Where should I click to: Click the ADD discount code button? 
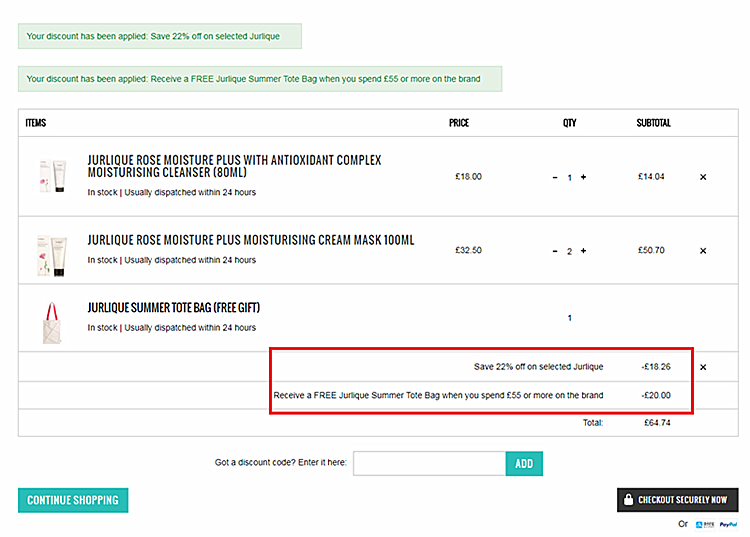click(524, 463)
